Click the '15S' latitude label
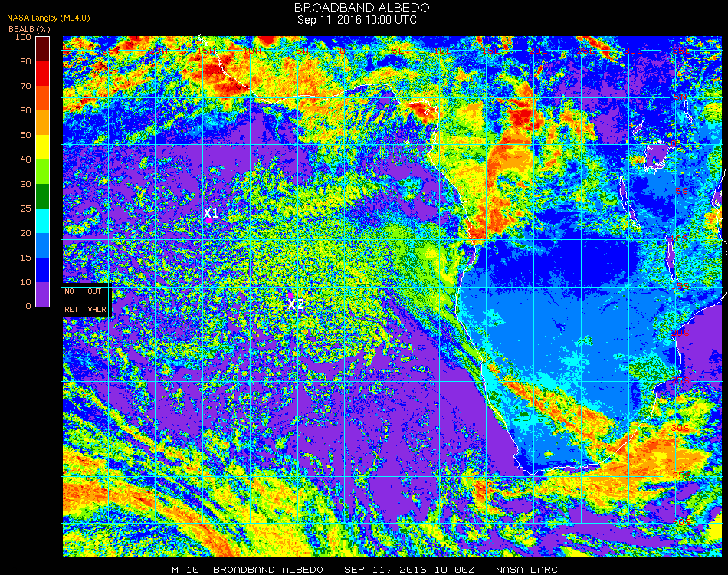The image size is (728, 575). click(680, 286)
